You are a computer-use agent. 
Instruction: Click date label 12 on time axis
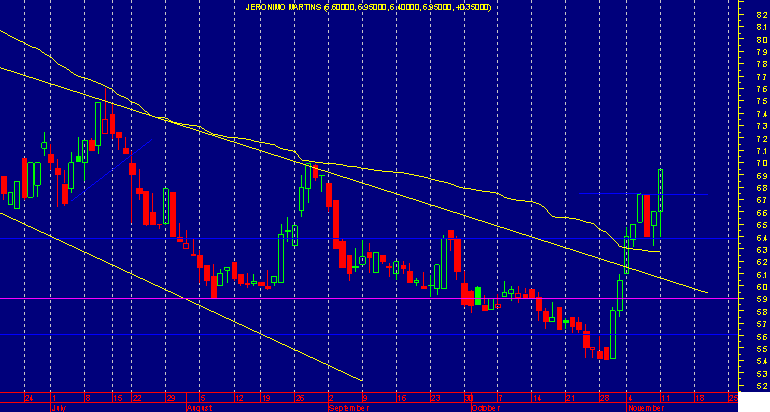(x=239, y=398)
